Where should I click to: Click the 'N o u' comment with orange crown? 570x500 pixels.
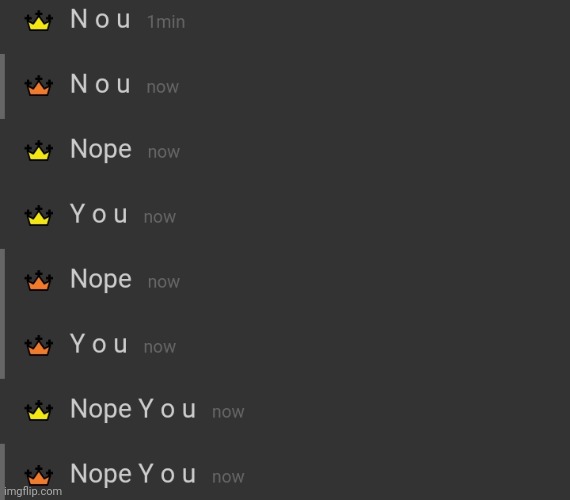coord(100,84)
